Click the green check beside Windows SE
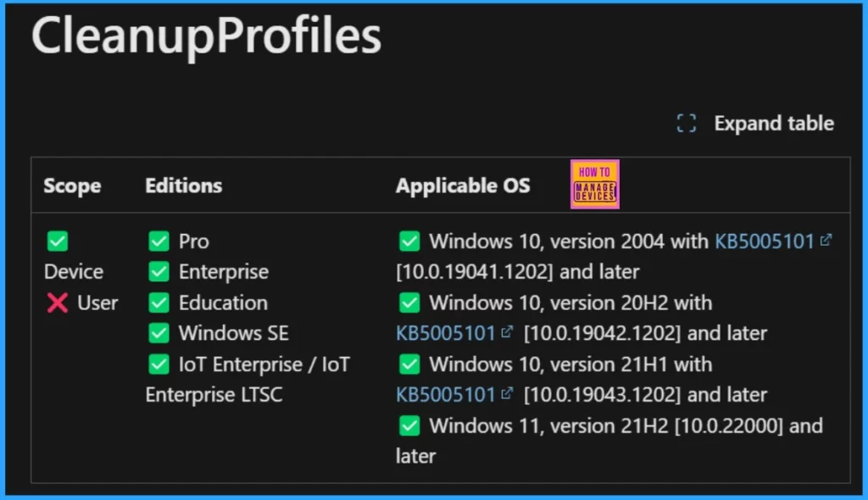 coord(159,333)
